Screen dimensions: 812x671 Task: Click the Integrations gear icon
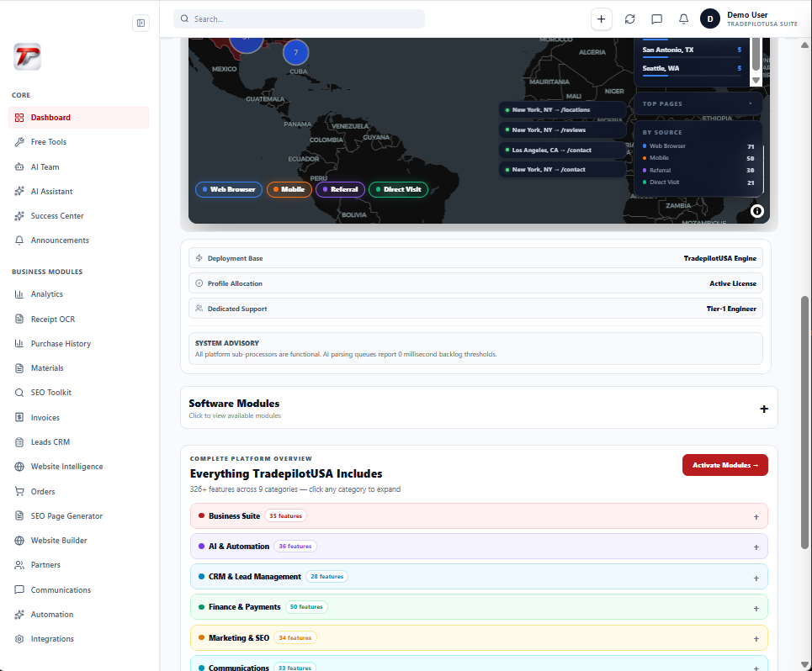coord(19,639)
